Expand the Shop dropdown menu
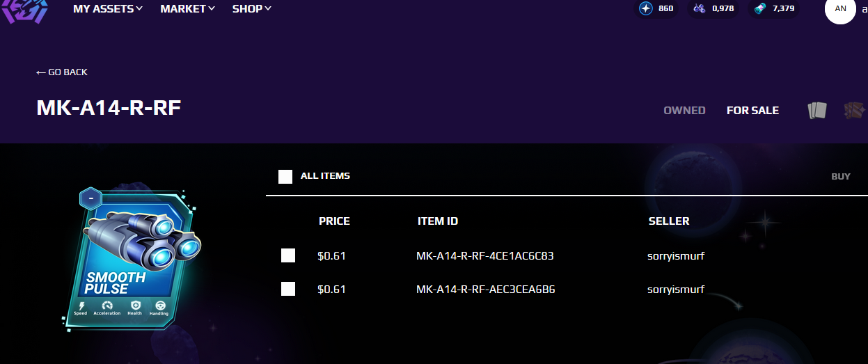Viewport: 868px width, 364px height. pos(251,9)
